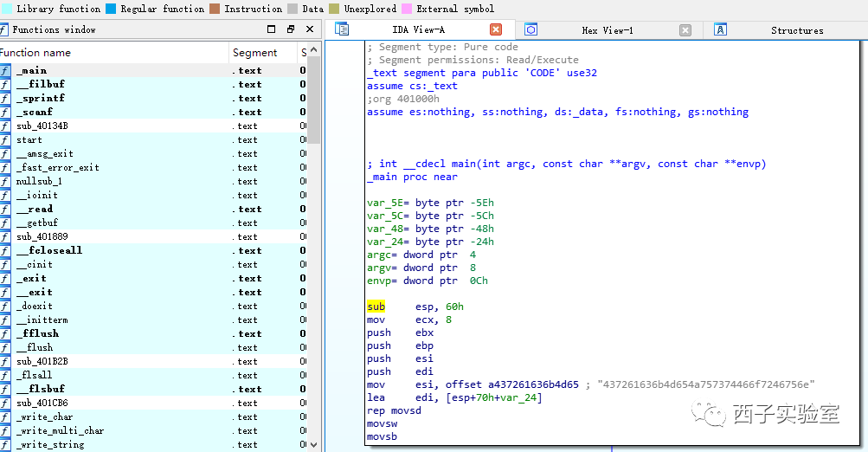Click the function icon beside nullsub_1

(5, 181)
